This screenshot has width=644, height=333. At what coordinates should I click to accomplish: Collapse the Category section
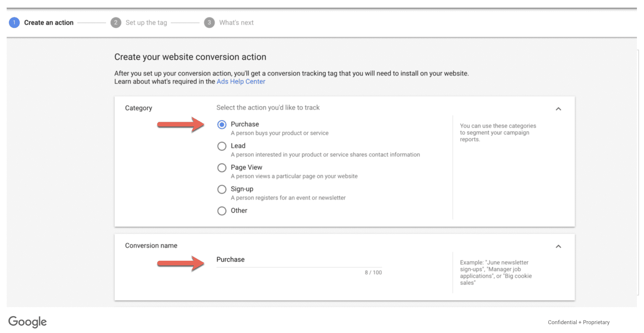(x=559, y=109)
